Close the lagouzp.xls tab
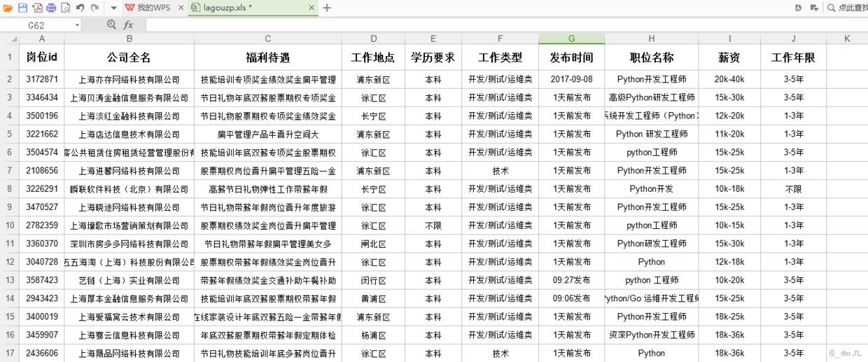 (313, 8)
